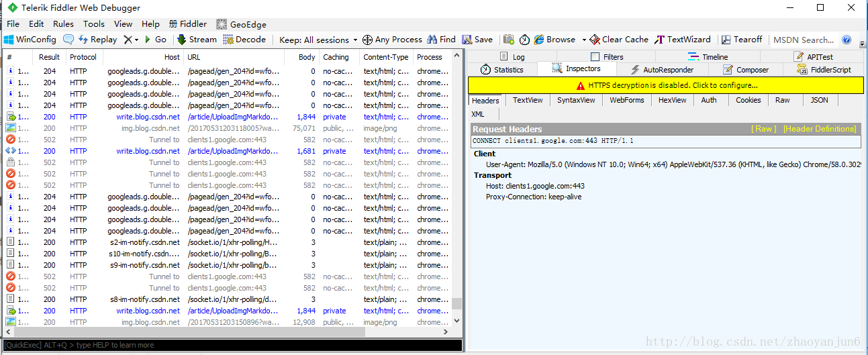Open the Tools menu
Viewport: 868px width, 355px height.
point(94,24)
